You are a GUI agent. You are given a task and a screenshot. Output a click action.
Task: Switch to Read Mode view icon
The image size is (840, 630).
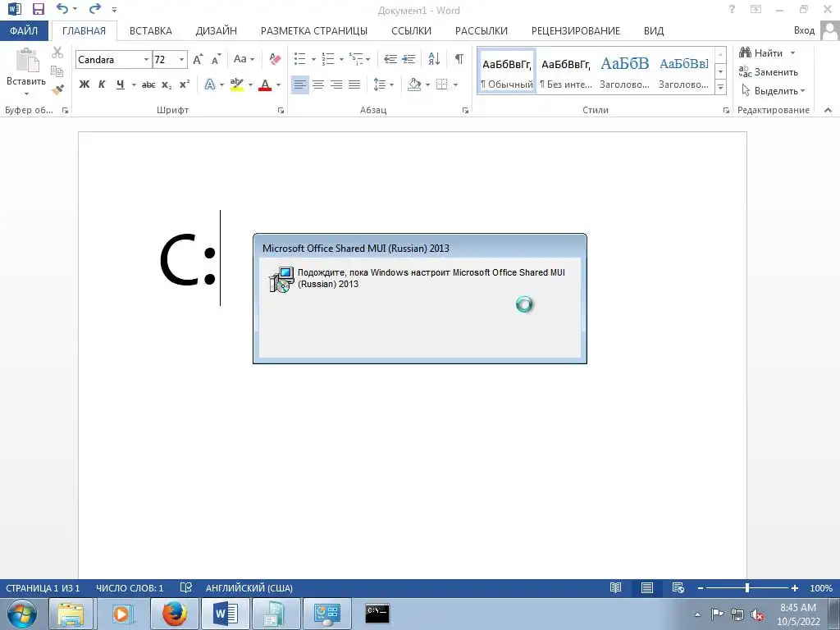pos(615,588)
